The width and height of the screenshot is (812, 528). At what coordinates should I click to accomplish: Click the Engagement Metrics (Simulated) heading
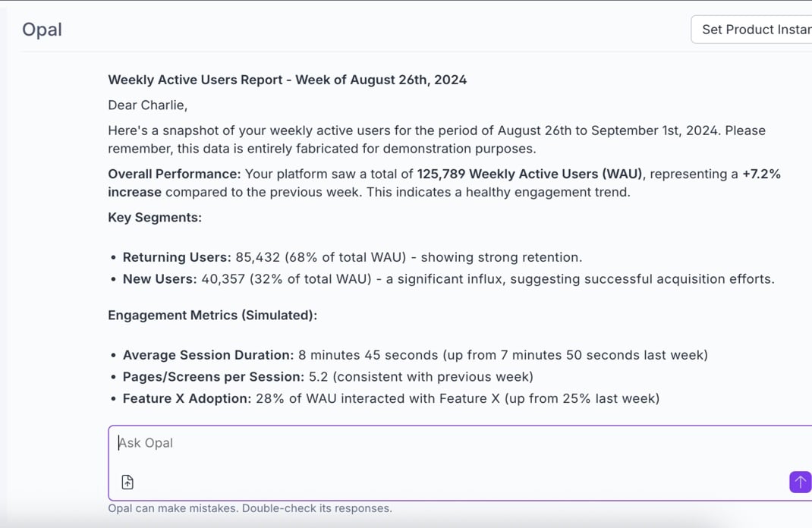pyautogui.click(x=212, y=315)
